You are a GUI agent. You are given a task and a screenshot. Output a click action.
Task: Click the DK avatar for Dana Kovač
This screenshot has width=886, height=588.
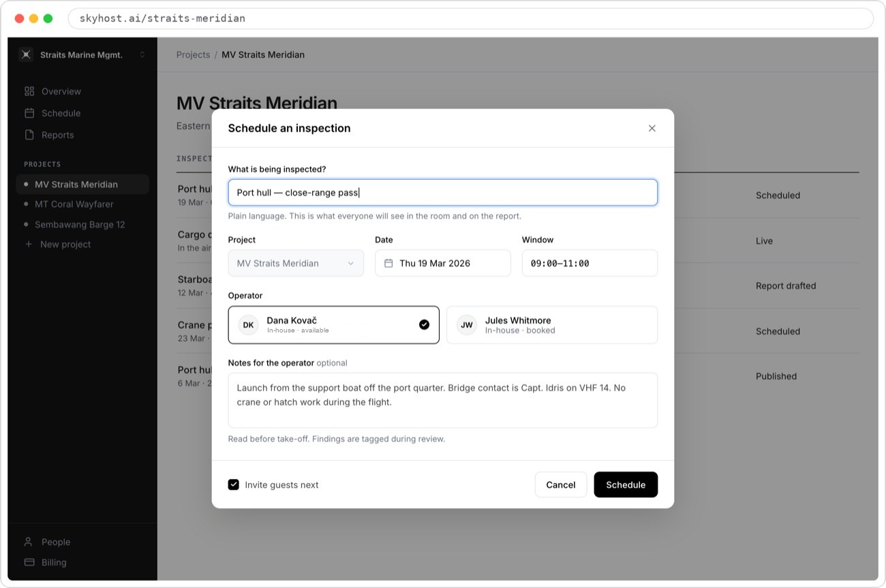click(x=248, y=325)
